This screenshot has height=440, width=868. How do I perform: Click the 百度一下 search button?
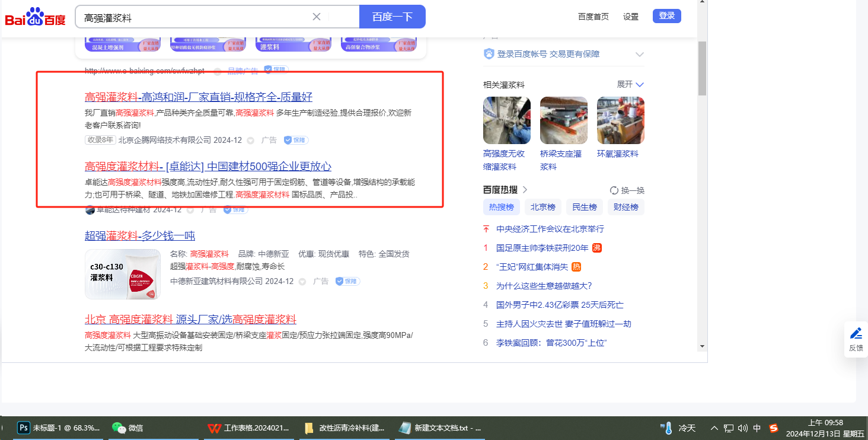[x=392, y=17]
